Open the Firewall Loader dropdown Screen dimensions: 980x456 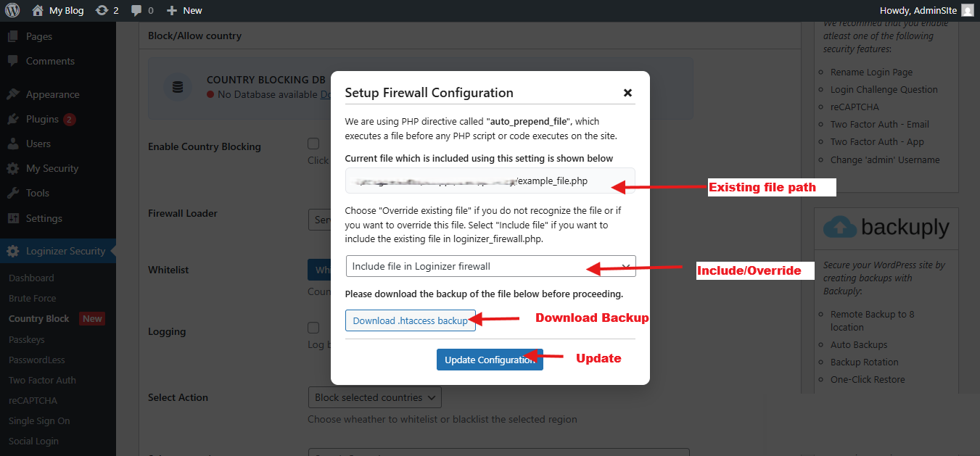coord(319,220)
